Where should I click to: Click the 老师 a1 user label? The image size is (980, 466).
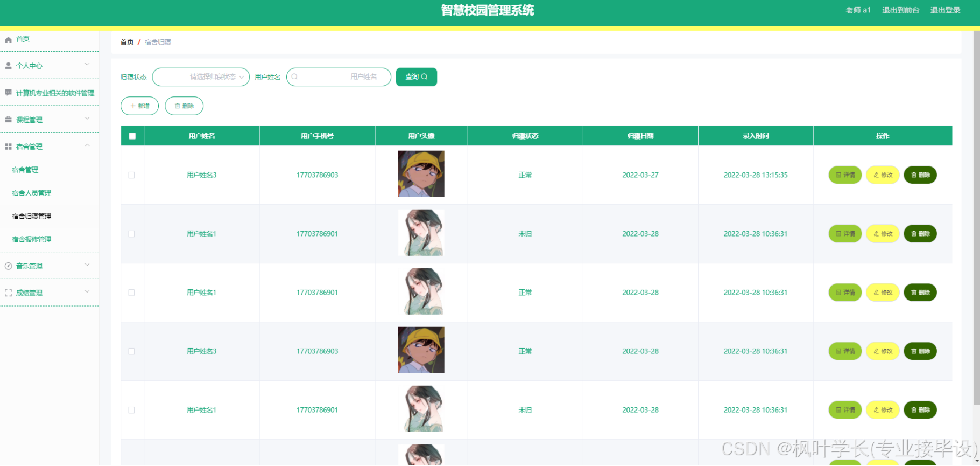[x=858, y=10]
